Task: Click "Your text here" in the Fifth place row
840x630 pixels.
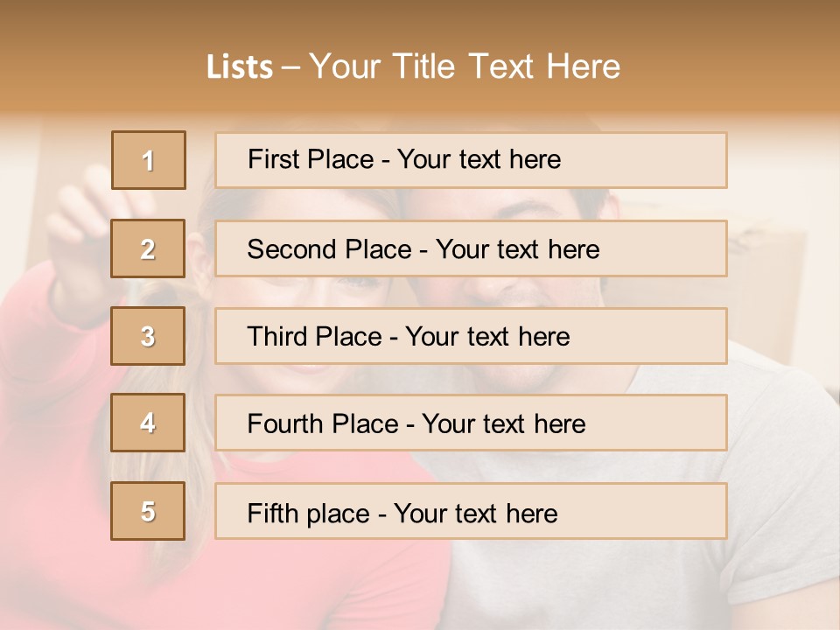Action: tap(475, 513)
